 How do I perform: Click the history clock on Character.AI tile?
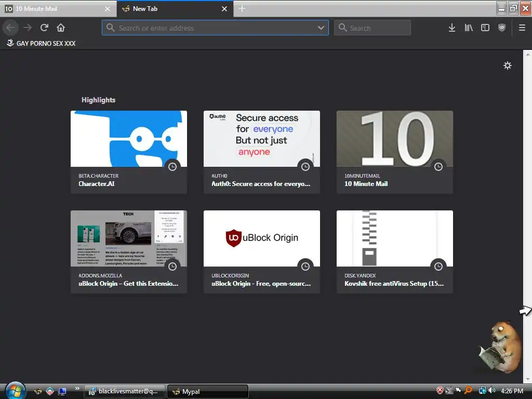[172, 167]
